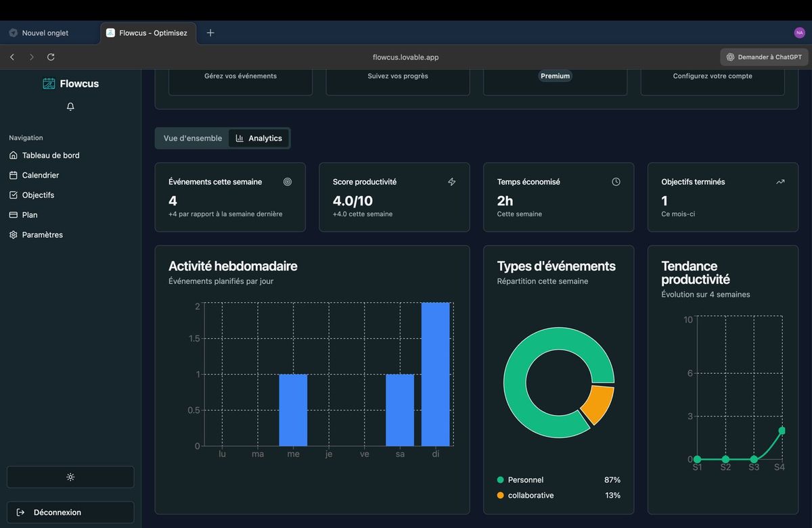The width and height of the screenshot is (812, 528).
Task: Open Tableau de bord navigation item
Action: (x=70, y=155)
